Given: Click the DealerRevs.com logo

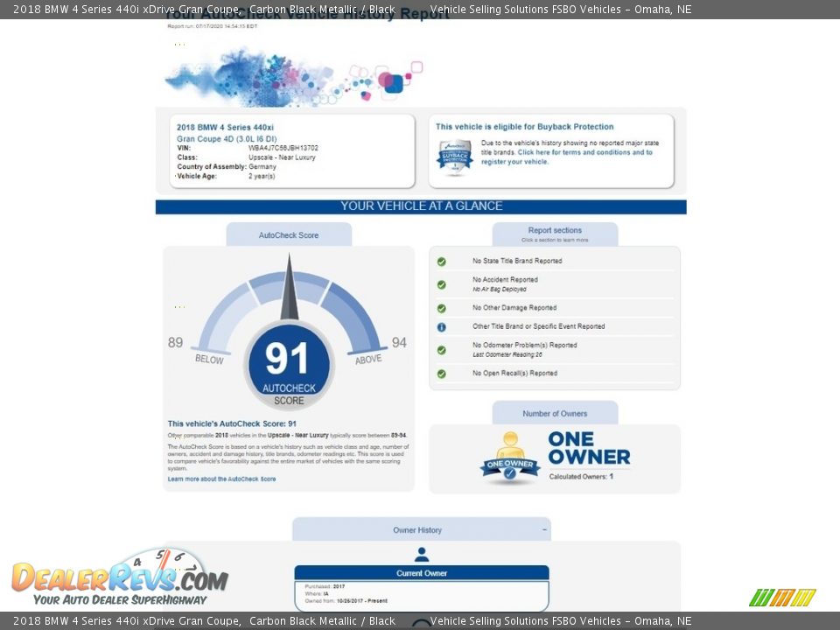Looking at the screenshot, I should (x=119, y=577).
